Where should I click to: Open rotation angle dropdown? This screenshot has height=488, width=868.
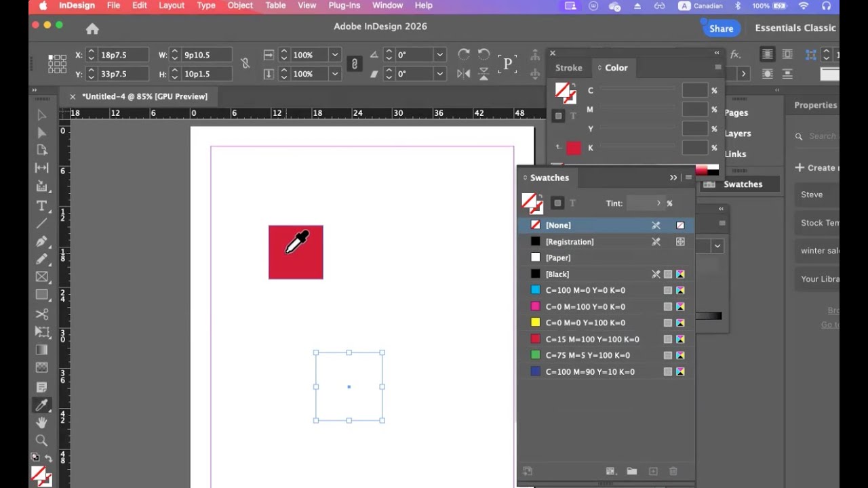pyautogui.click(x=440, y=55)
